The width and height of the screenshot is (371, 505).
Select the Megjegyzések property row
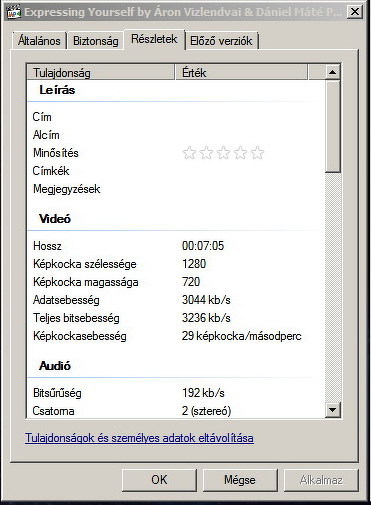click(175, 189)
